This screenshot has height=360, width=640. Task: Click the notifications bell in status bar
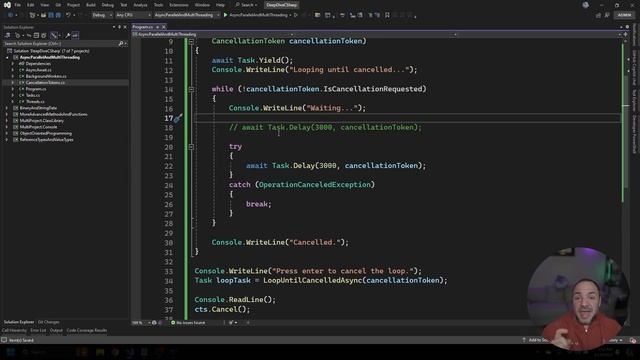(x=632, y=340)
